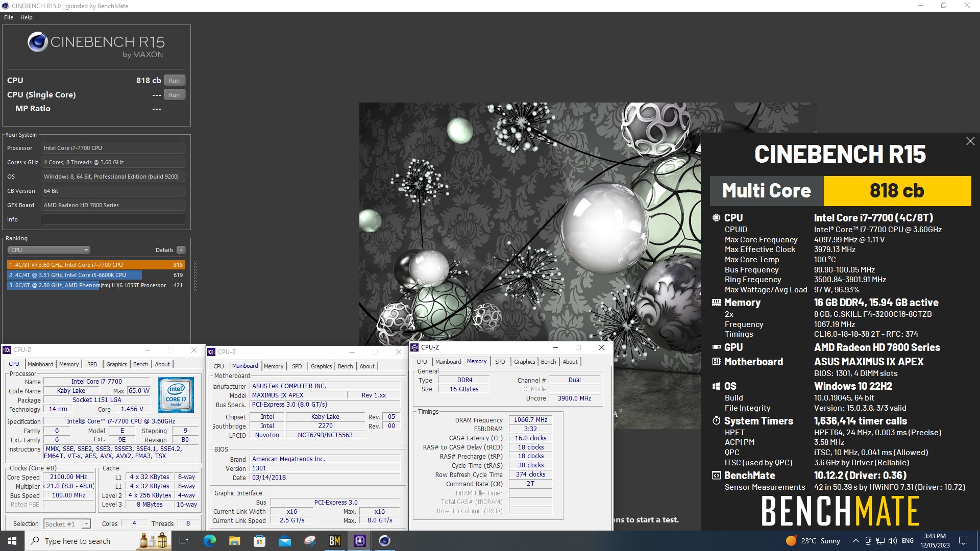
Task: Click the System Timers stopwatch icon
Action: [716, 421]
